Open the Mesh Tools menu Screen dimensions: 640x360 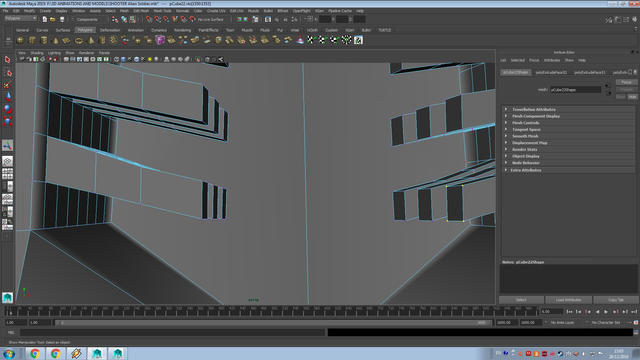[x=162, y=11]
